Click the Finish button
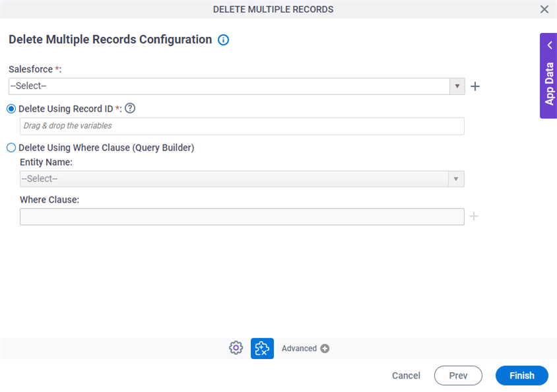Screen dimensions: 557x392 521,376
